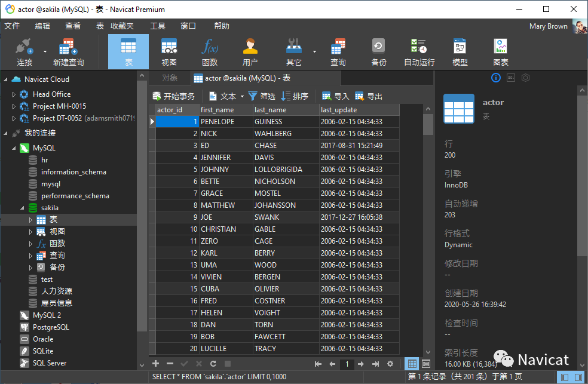Switch to grid view
The image size is (588, 384).
[x=412, y=363]
